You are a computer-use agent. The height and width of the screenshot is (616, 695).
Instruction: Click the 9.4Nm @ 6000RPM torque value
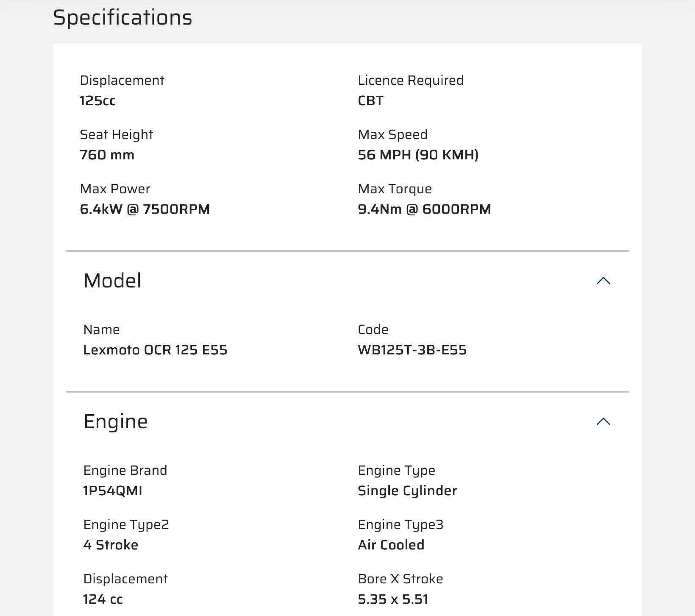tap(424, 209)
